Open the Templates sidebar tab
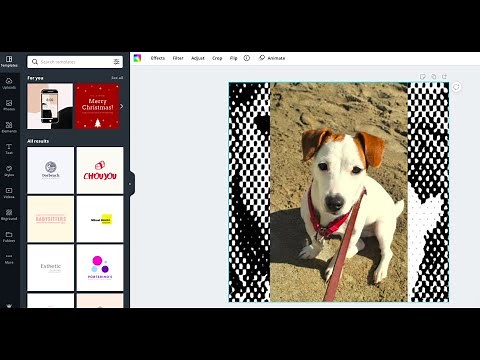 pyautogui.click(x=9, y=62)
